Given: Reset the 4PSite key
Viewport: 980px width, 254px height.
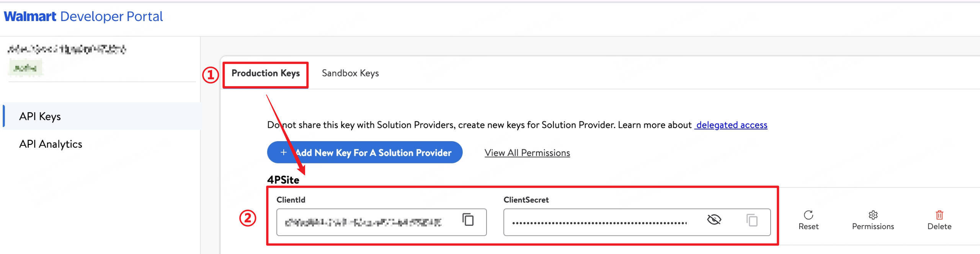Looking at the screenshot, I should (808, 220).
